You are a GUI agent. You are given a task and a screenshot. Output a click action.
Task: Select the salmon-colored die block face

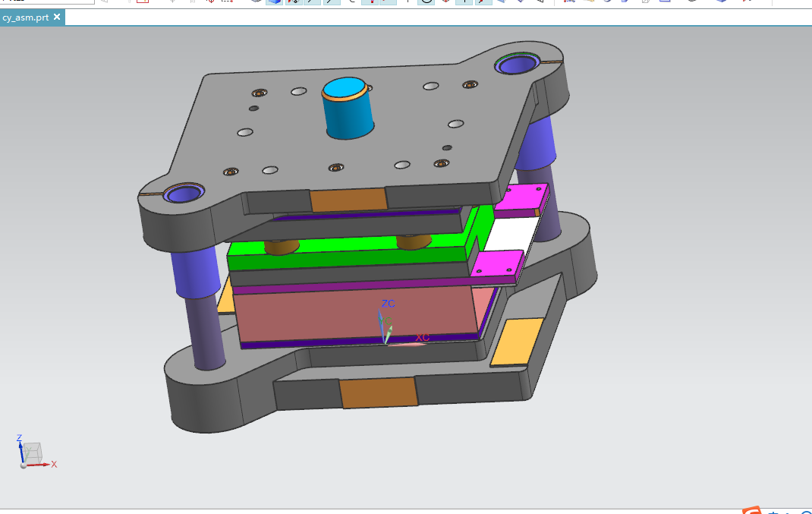[357, 313]
